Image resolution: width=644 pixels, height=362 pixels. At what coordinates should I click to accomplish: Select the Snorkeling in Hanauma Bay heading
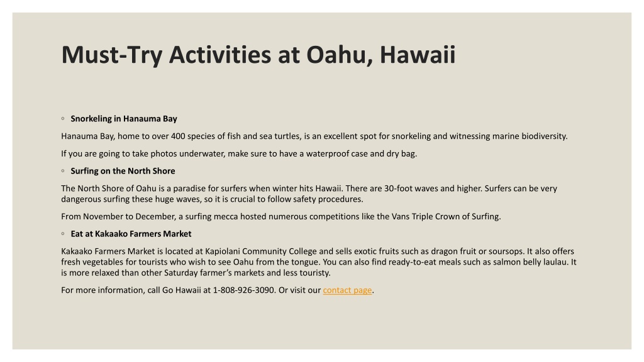pyautogui.click(x=124, y=119)
